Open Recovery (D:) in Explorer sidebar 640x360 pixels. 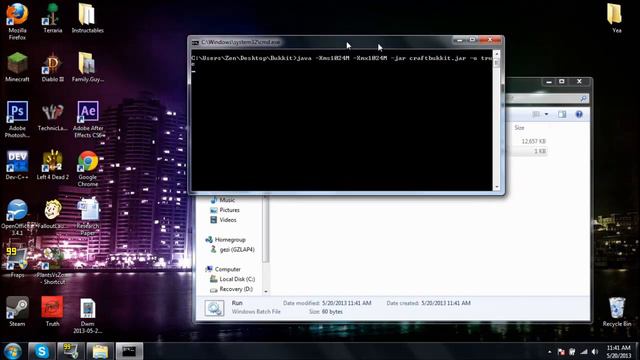pyautogui.click(x=231, y=289)
